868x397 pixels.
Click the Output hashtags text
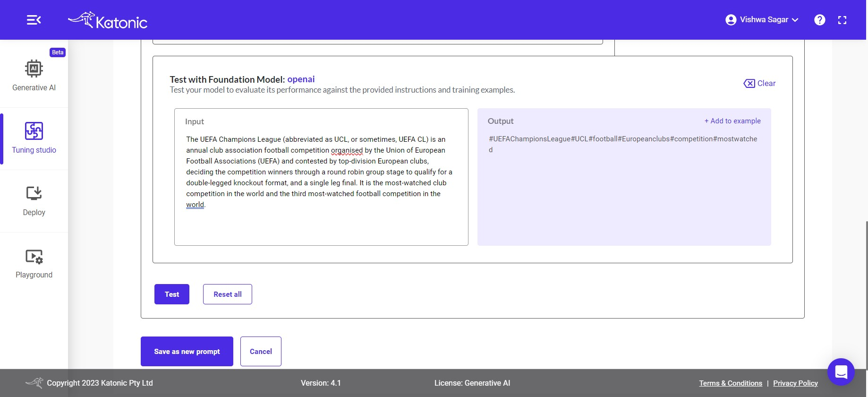(x=623, y=144)
